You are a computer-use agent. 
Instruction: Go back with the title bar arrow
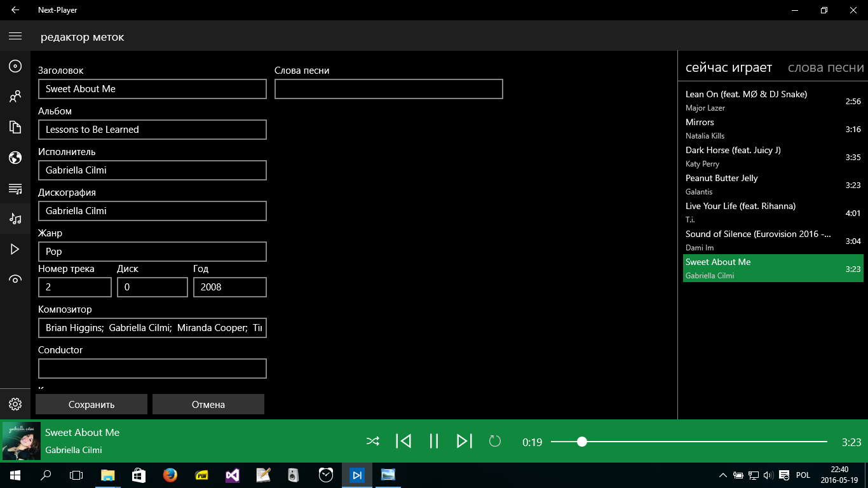tap(15, 10)
